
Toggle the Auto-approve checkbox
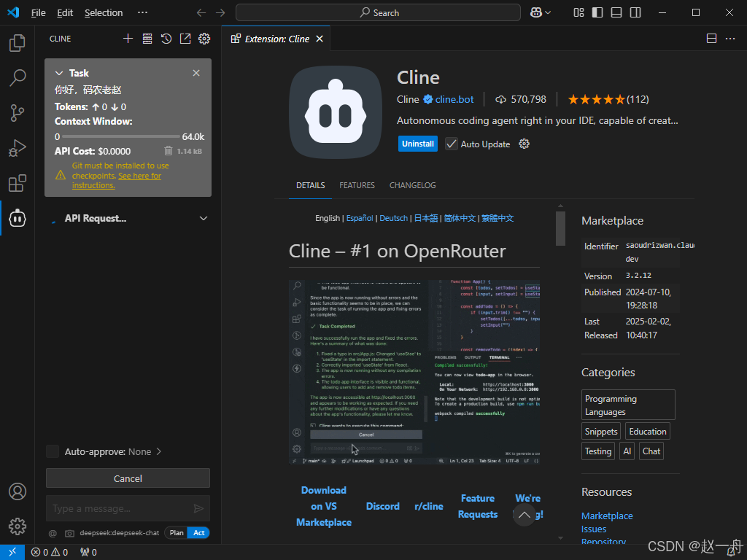coord(53,451)
